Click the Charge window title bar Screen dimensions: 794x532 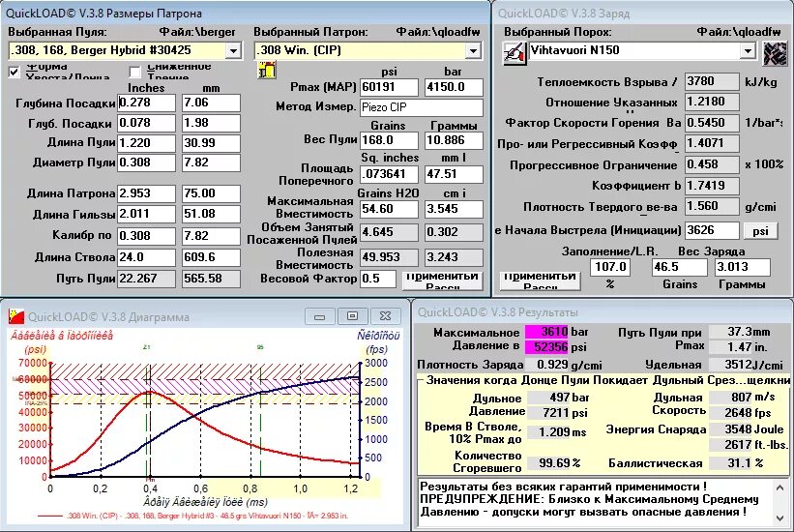point(643,14)
